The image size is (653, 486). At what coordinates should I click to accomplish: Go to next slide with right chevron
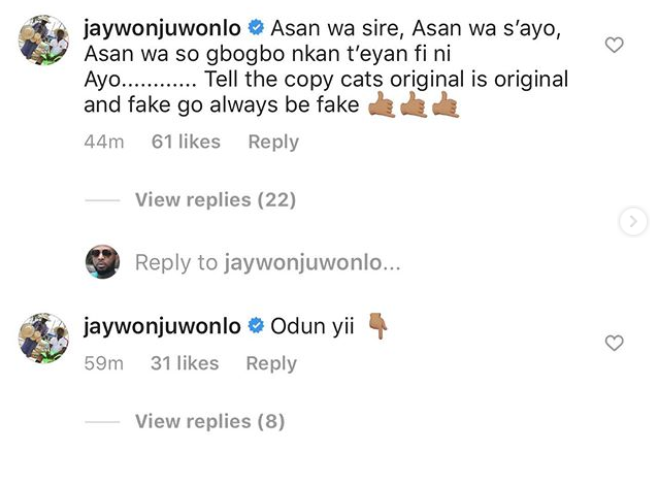coord(633,221)
